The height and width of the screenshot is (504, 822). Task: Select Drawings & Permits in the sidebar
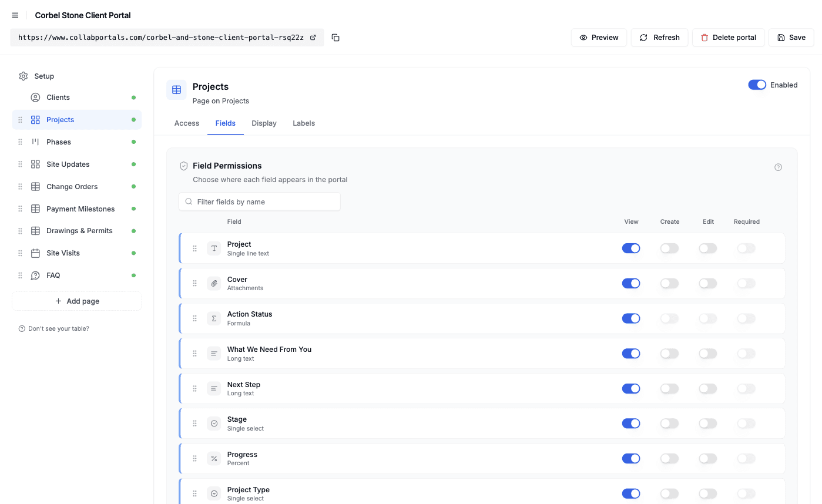point(77,231)
